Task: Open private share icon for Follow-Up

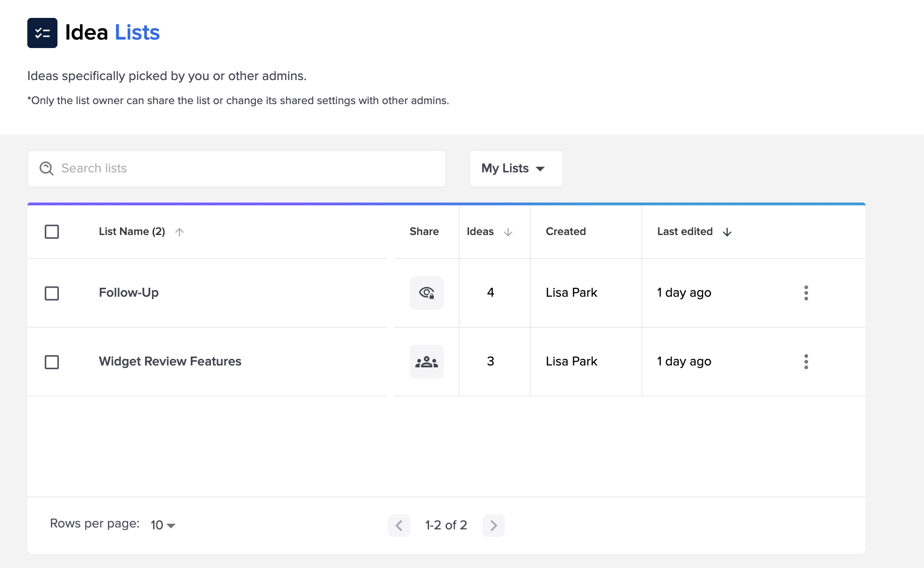Action: click(426, 293)
